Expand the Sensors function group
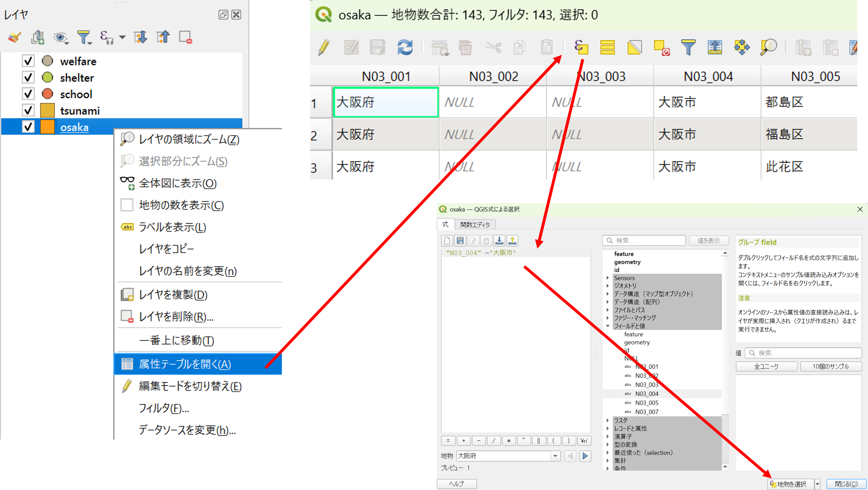 pyautogui.click(x=608, y=278)
